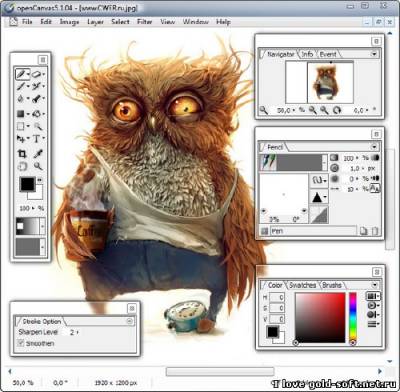Toggle the Smoothen checkbox

click(21, 343)
